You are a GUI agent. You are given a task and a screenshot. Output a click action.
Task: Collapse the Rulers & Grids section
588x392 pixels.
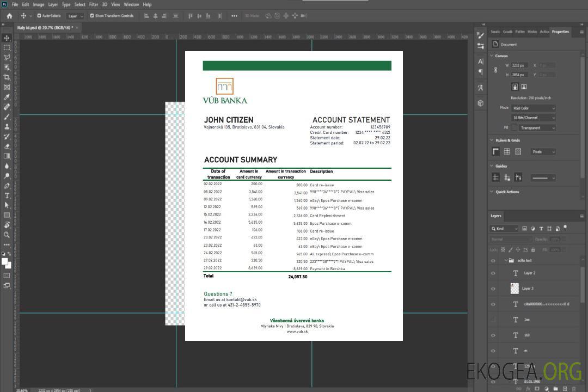pyautogui.click(x=492, y=140)
